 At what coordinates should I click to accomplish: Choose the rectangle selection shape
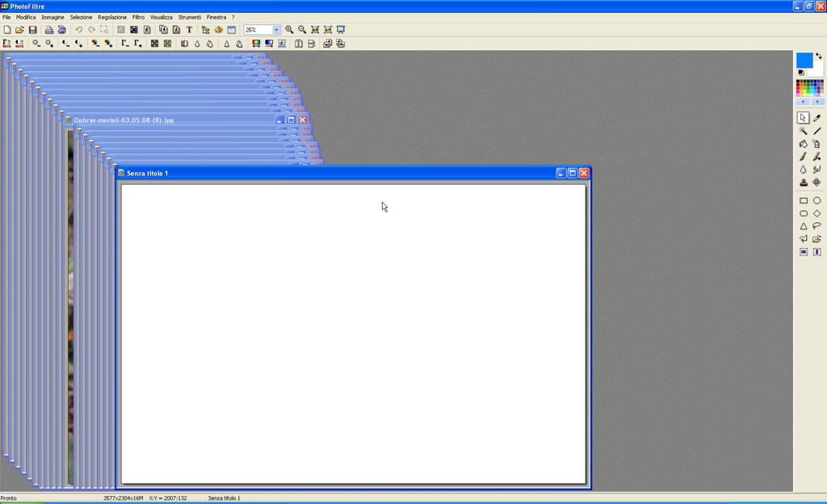click(804, 200)
